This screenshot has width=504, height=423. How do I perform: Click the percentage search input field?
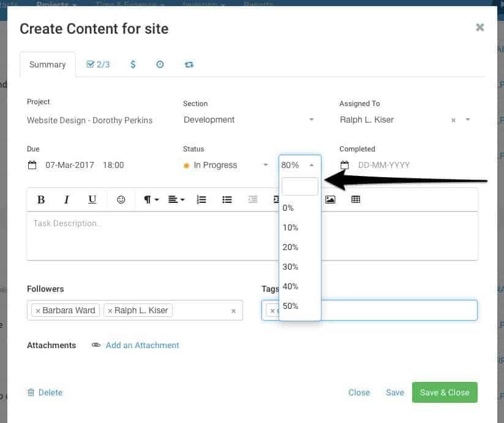299,186
